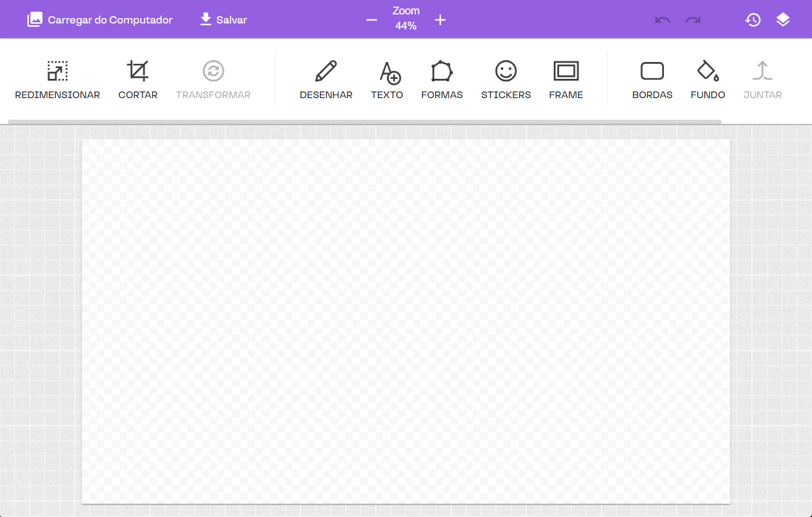Add text with the Texto tool
The height and width of the screenshot is (517, 812).
387,79
